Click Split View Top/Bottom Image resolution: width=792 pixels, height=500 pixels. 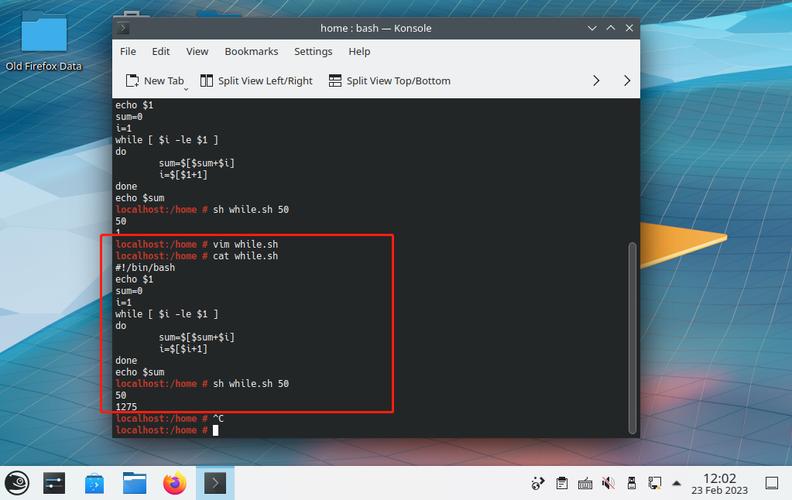pyautogui.click(x=389, y=81)
